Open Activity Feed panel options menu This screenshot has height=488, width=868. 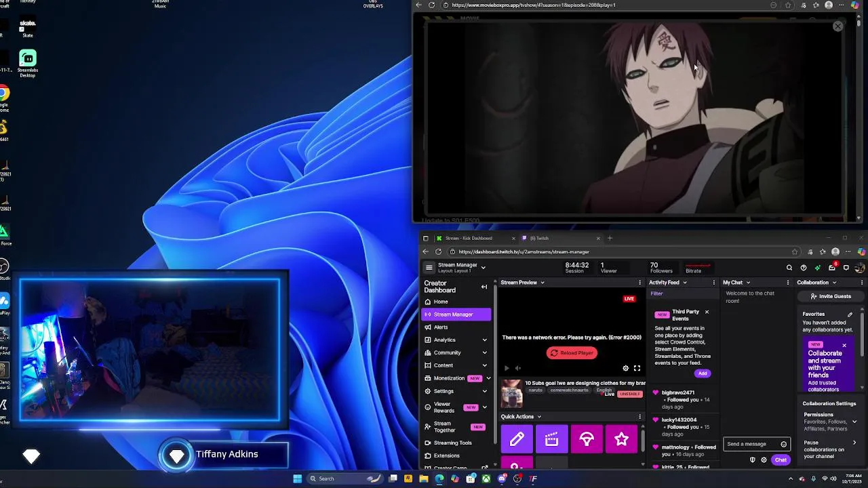[x=713, y=283]
